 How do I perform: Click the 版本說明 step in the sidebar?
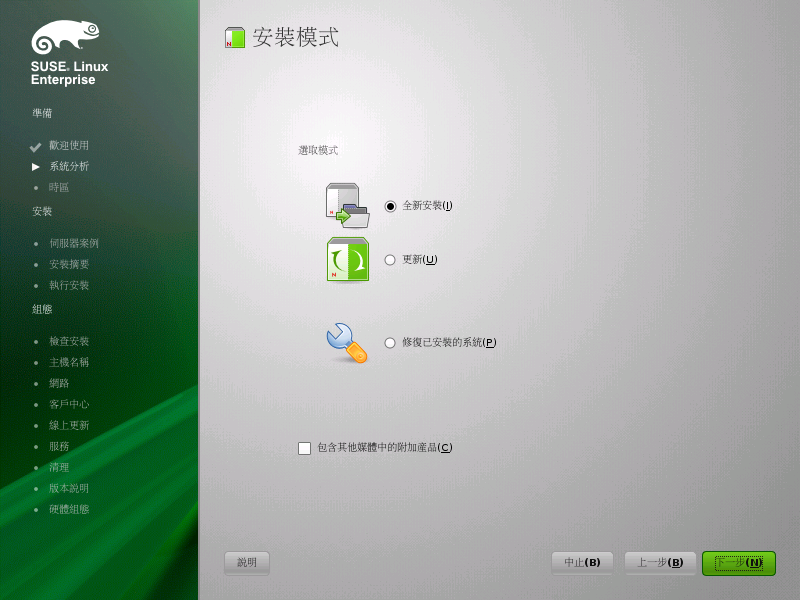point(69,488)
